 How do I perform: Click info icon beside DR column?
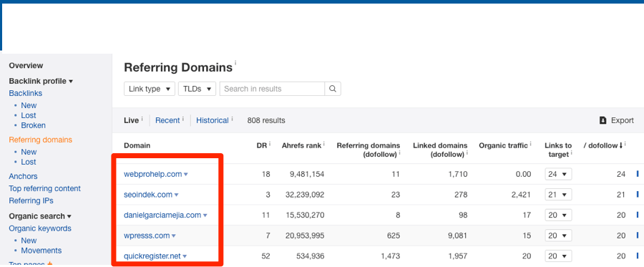point(270,144)
